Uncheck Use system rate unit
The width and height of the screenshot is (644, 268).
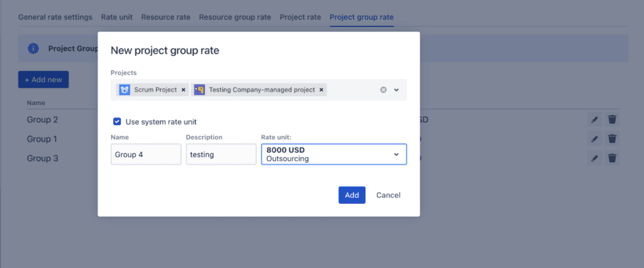117,121
